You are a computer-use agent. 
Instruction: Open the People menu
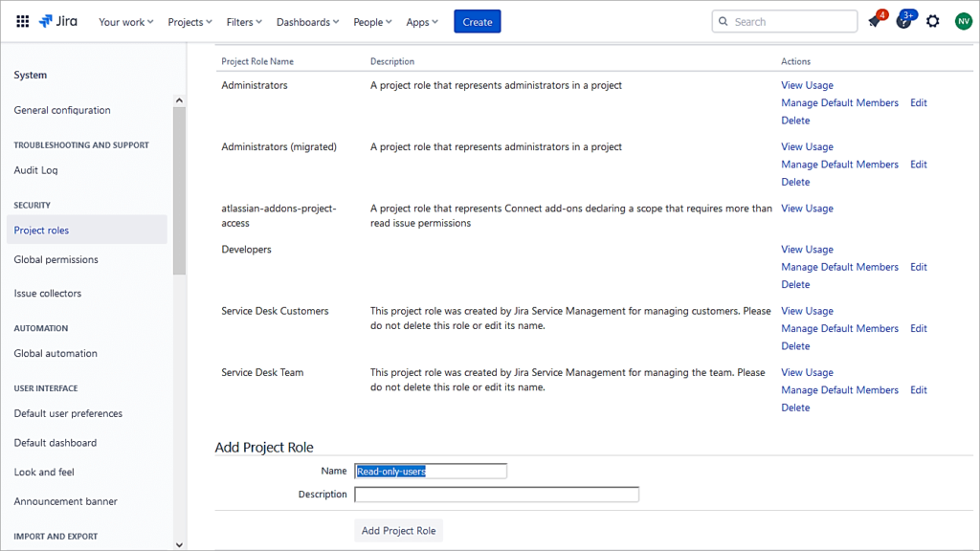(371, 21)
